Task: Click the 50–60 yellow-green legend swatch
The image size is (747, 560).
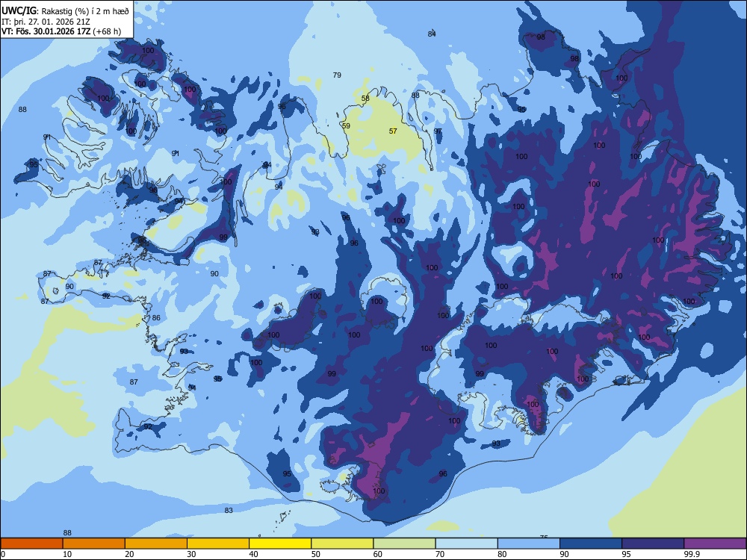Action: 342,544
